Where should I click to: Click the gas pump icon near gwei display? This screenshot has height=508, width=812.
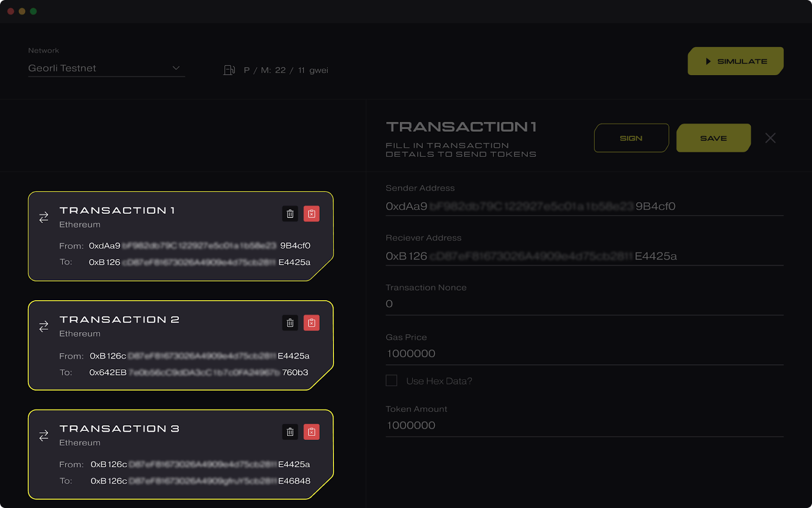click(x=229, y=70)
